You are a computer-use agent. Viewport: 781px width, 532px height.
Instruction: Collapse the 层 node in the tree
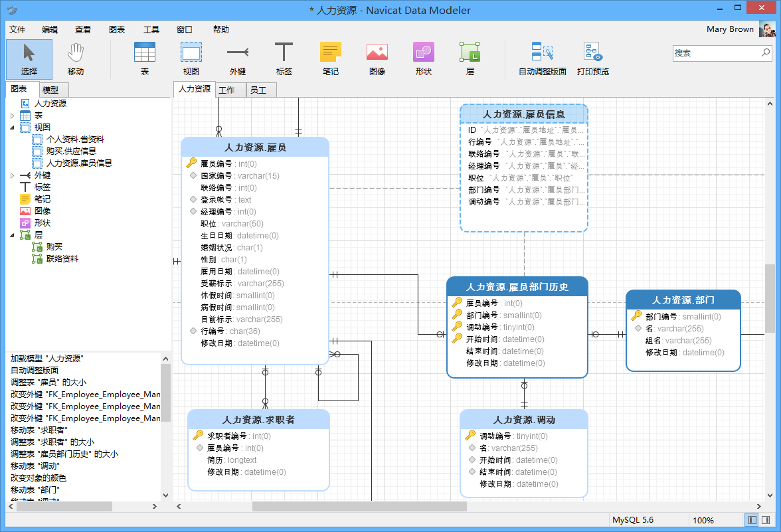pos(13,235)
